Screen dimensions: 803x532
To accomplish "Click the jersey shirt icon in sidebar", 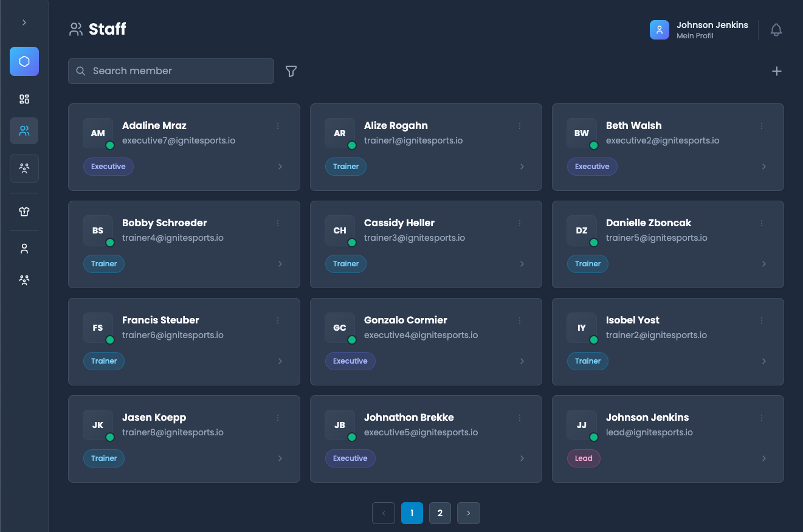I will pyautogui.click(x=24, y=212).
